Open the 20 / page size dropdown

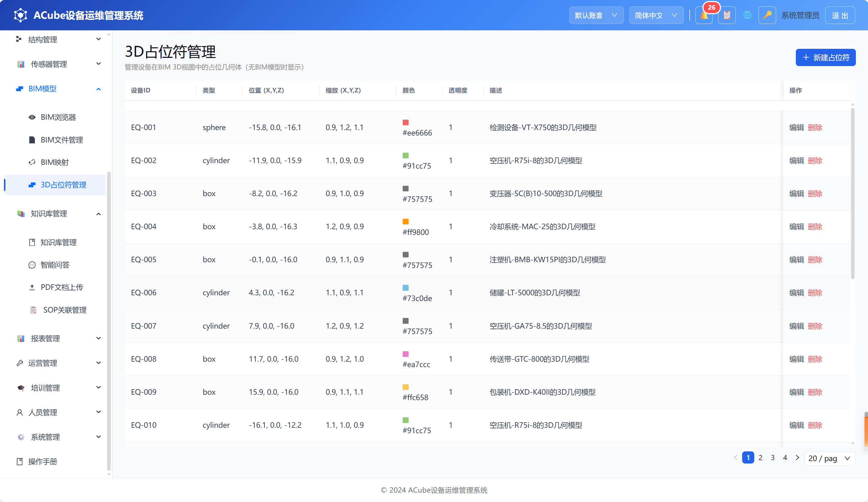pyautogui.click(x=829, y=458)
